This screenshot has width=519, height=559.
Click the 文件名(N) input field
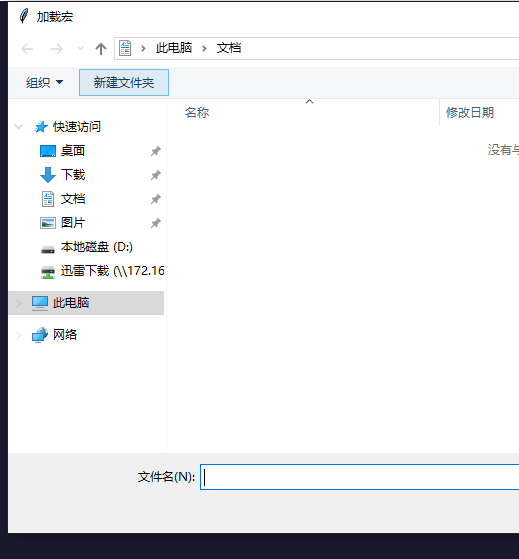tap(359, 477)
